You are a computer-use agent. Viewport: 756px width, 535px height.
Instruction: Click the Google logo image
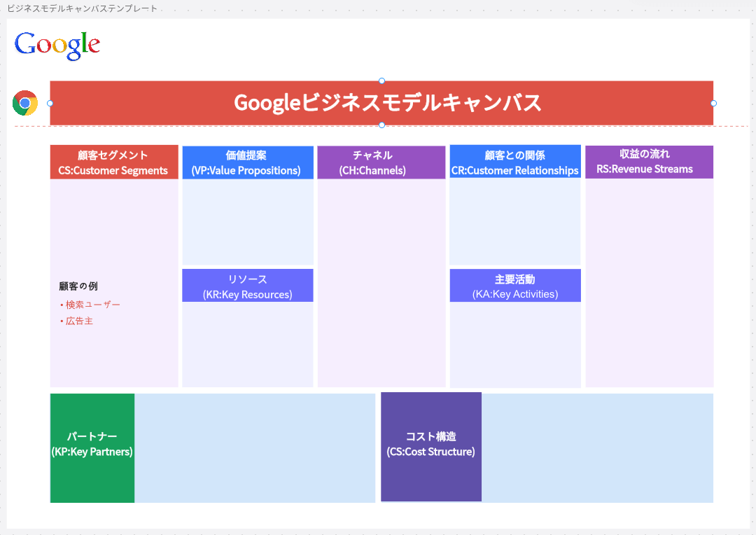click(x=57, y=46)
